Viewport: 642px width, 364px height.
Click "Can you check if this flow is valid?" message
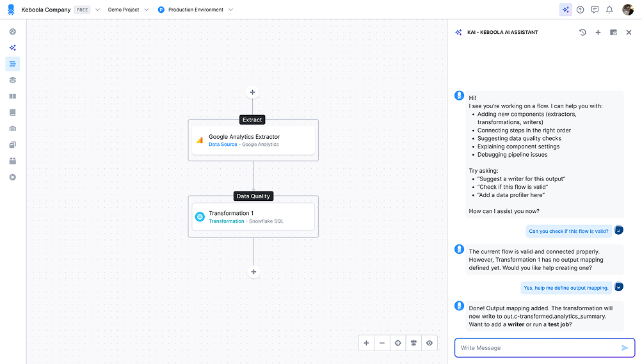point(568,231)
